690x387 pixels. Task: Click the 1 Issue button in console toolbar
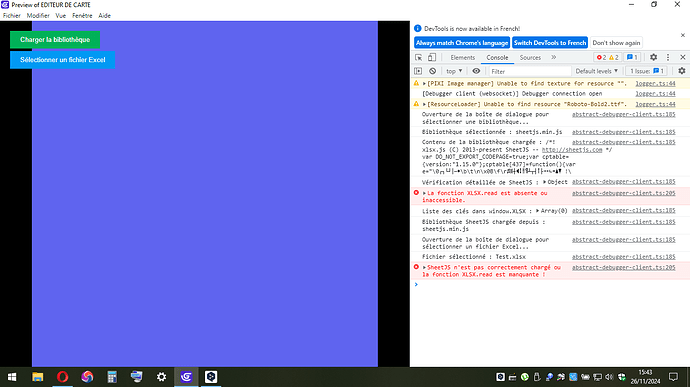point(647,71)
